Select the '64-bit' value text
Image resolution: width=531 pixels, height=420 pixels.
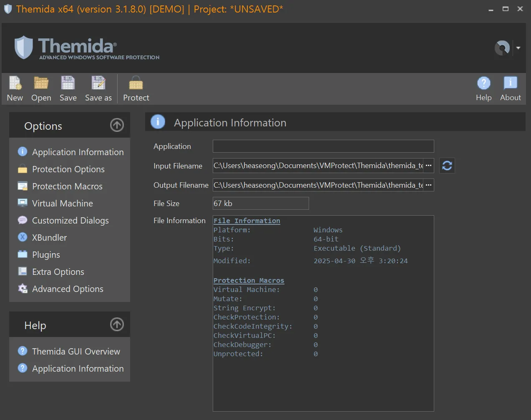tap(326, 239)
